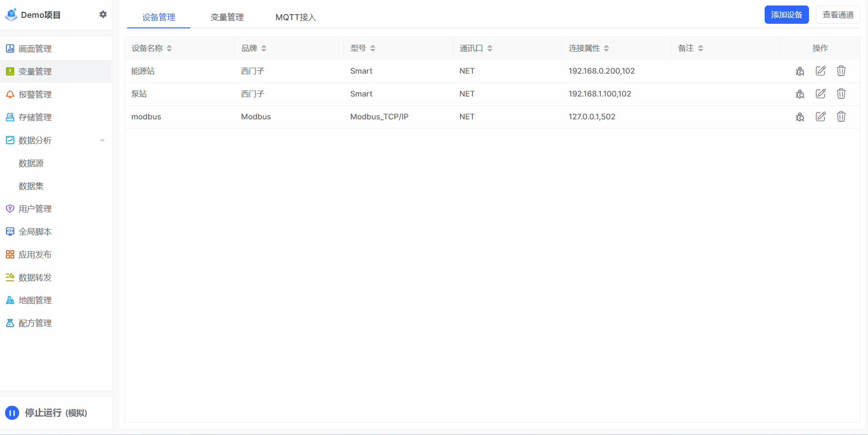Click the 操作 column header
The height and width of the screenshot is (435, 868).
(x=820, y=48)
